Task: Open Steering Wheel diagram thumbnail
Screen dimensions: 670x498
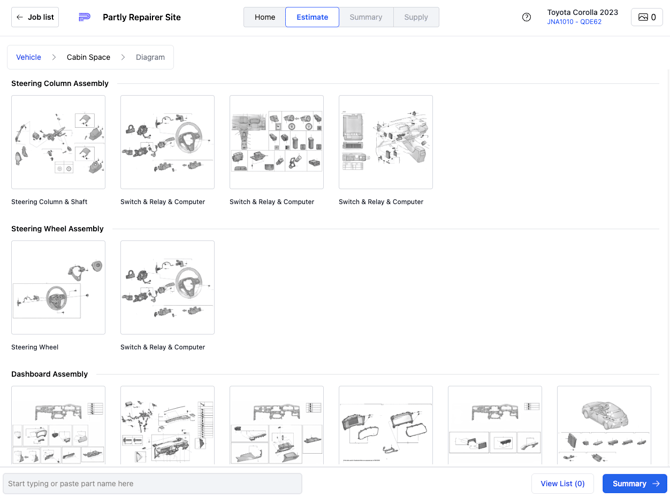Action: (x=58, y=287)
